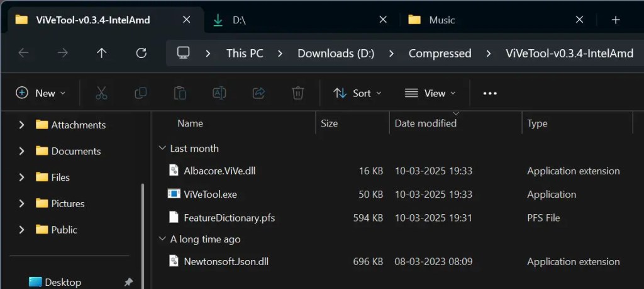Viewport: 644px width, 289px height.
Task: Select the Newtonsoft.Json.dll file name
Action: tap(226, 261)
